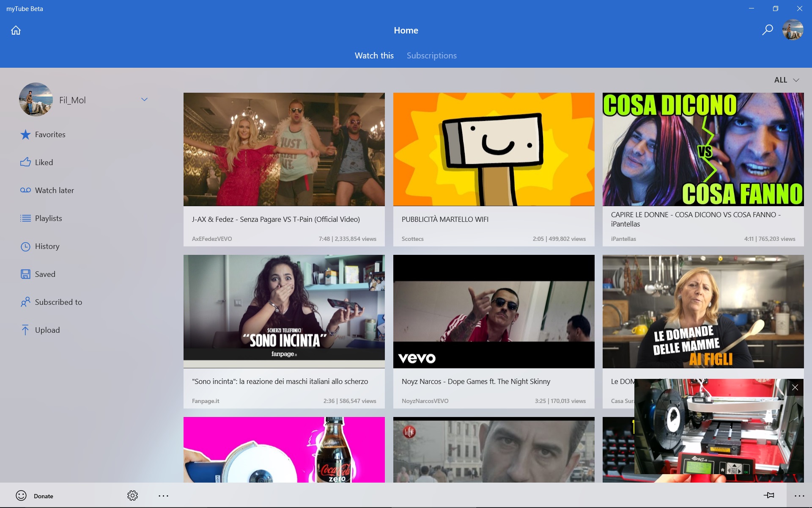Open History clock icon
This screenshot has width=812, height=508.
(x=25, y=246)
